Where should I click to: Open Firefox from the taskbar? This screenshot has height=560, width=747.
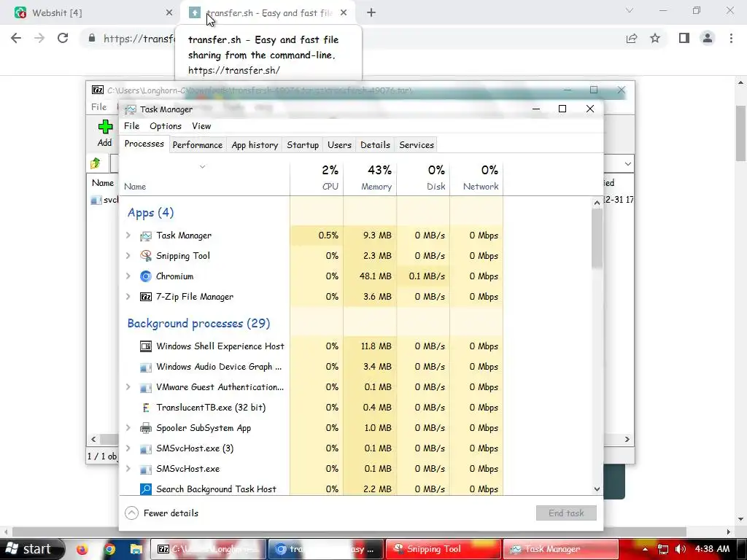(x=82, y=549)
